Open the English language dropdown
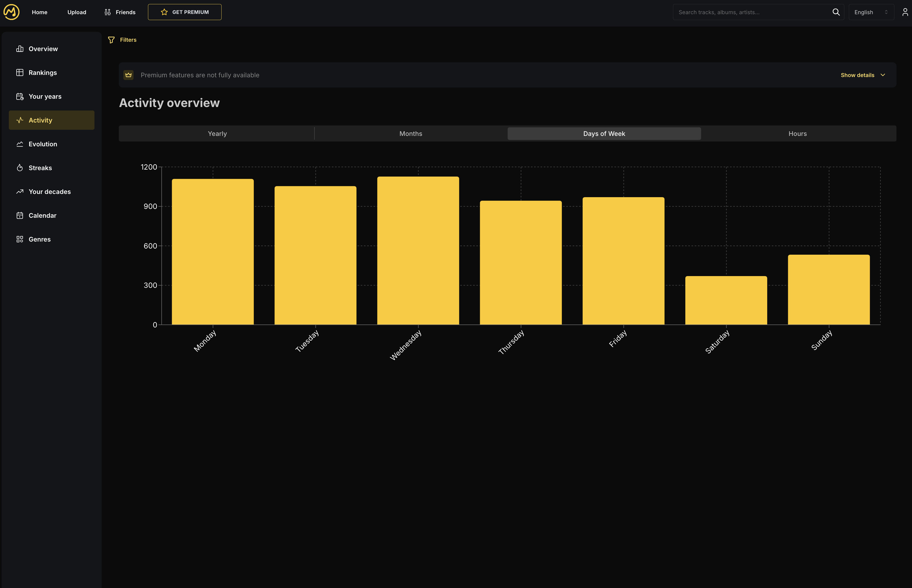This screenshot has width=912, height=588. 871,12
